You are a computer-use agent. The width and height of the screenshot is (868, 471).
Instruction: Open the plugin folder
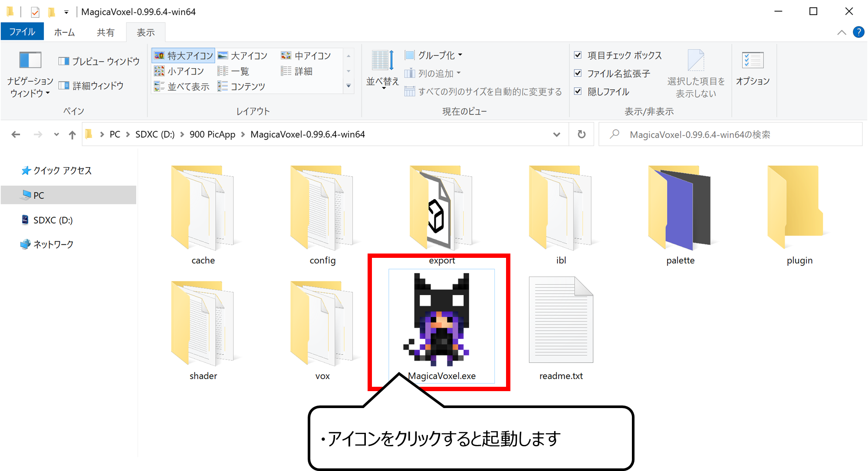pyautogui.click(x=799, y=215)
